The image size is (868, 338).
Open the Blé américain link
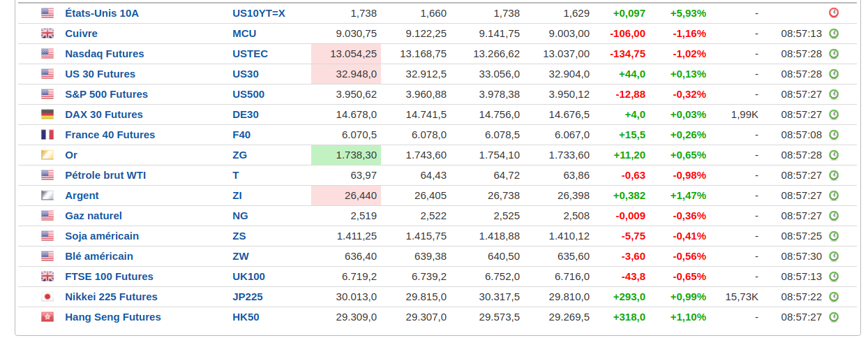pyautogui.click(x=99, y=256)
